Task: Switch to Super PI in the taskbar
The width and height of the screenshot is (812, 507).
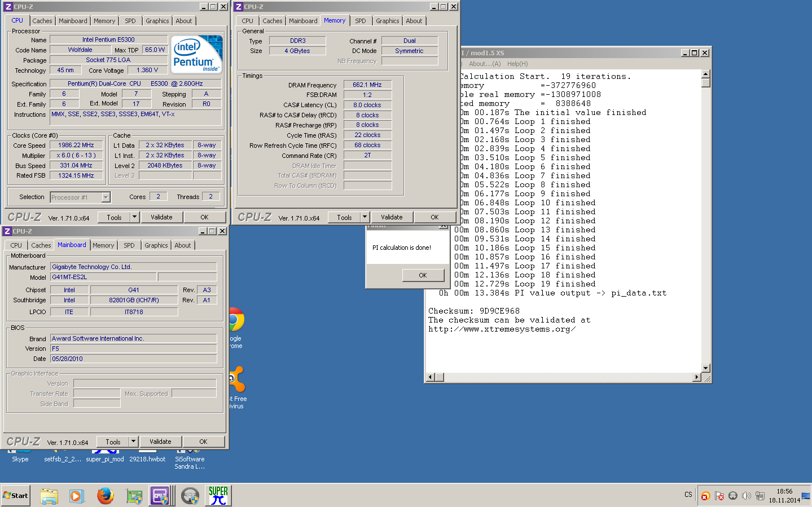Action: tap(218, 496)
